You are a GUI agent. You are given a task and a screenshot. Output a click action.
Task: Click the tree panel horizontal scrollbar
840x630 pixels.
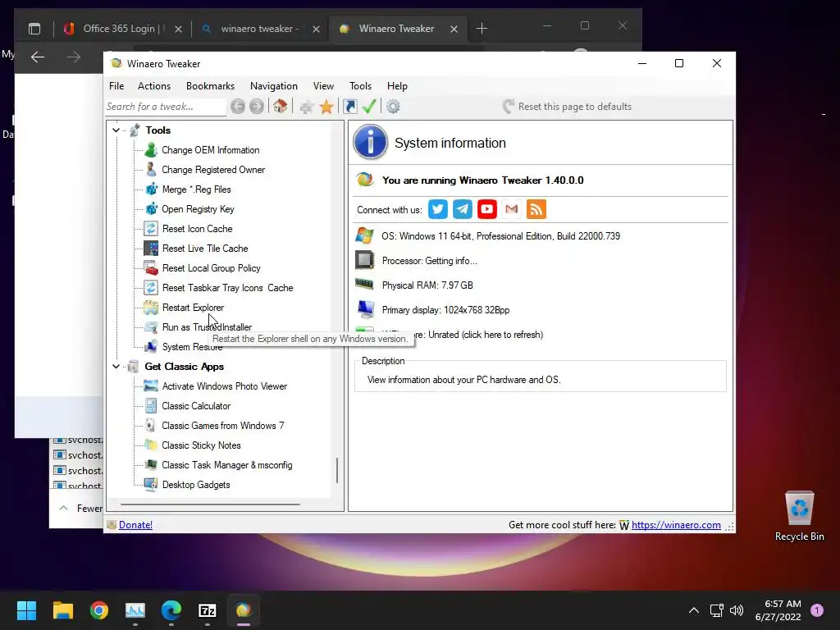[210, 504]
